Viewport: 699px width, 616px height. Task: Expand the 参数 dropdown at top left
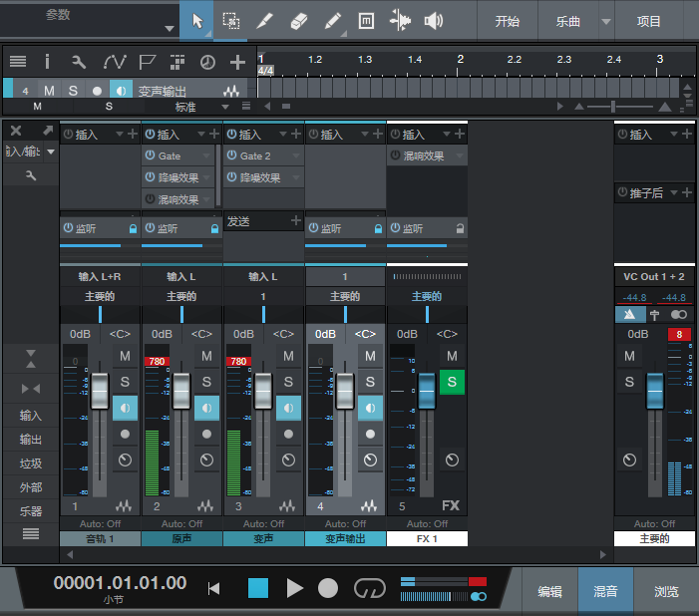(171, 27)
